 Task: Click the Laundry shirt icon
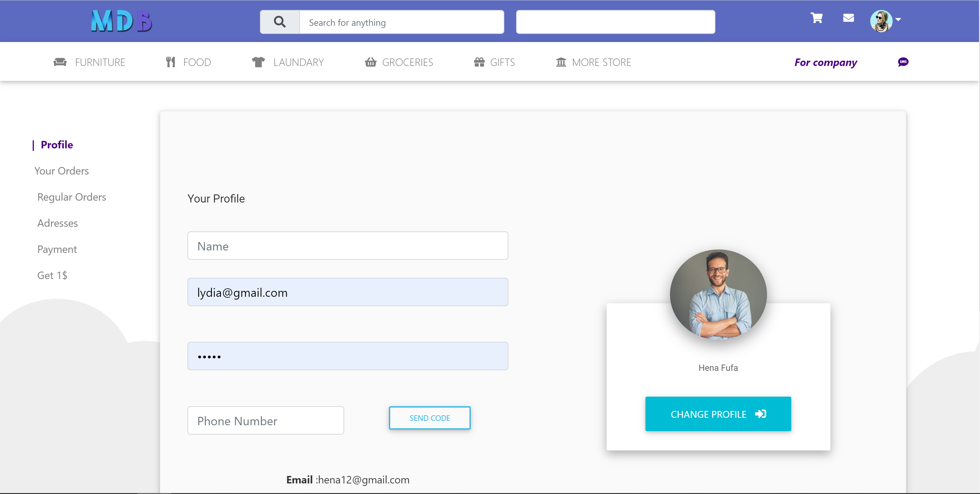point(258,62)
